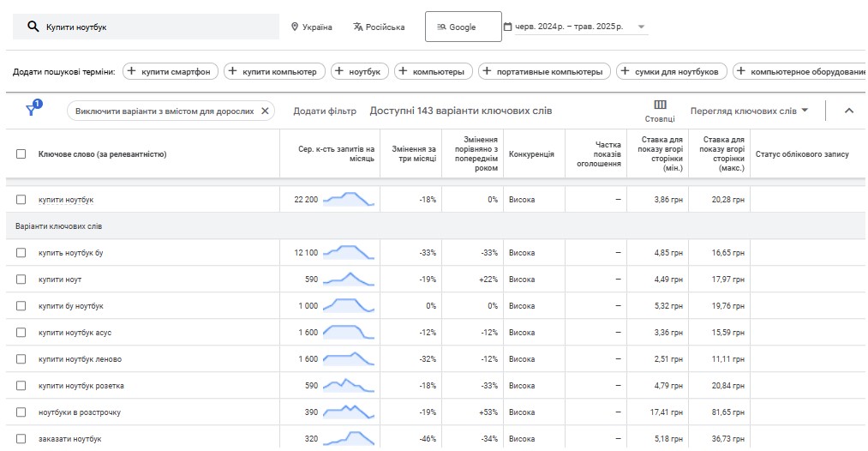Add портативные компьютеры search term chip
This screenshot has height=451, width=868.
[544, 71]
